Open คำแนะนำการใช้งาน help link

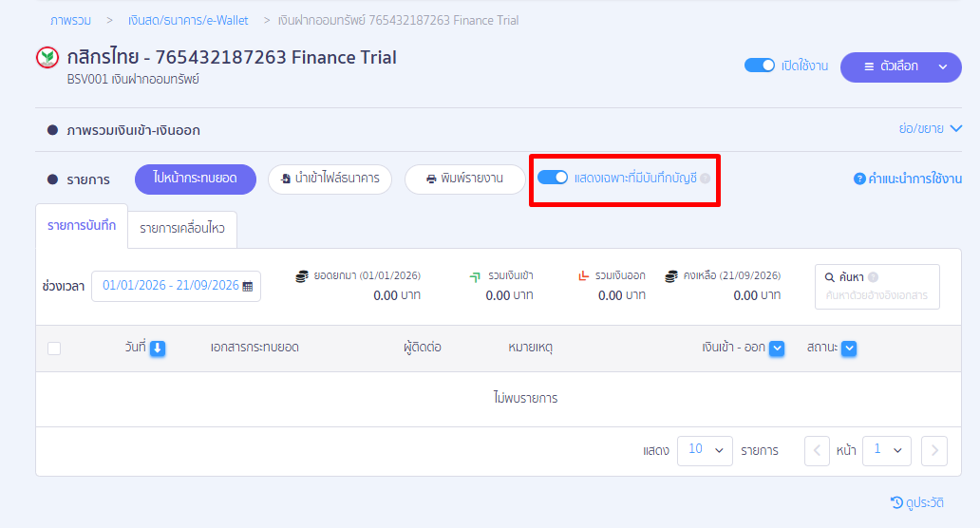tap(908, 179)
